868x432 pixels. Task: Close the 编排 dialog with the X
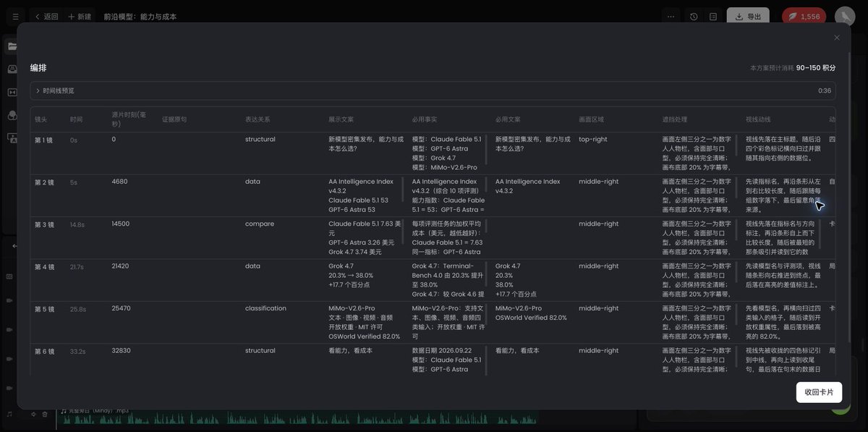837,38
